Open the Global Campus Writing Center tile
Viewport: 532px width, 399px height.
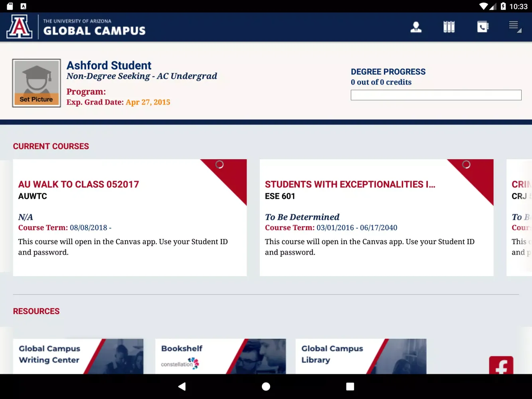click(x=78, y=356)
